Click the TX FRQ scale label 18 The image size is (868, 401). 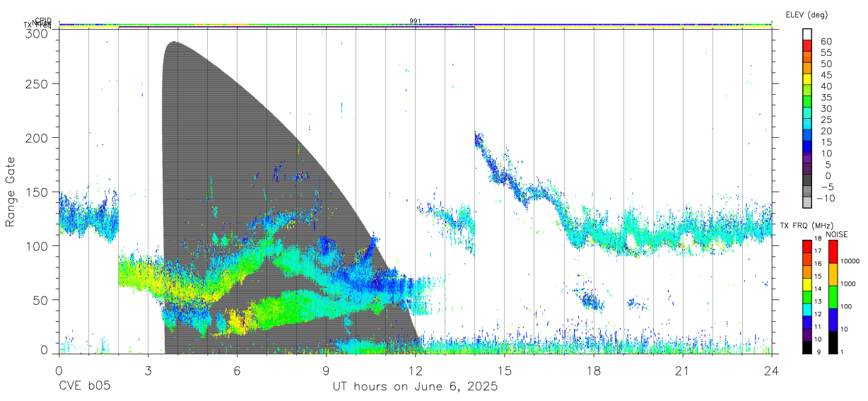(x=817, y=238)
